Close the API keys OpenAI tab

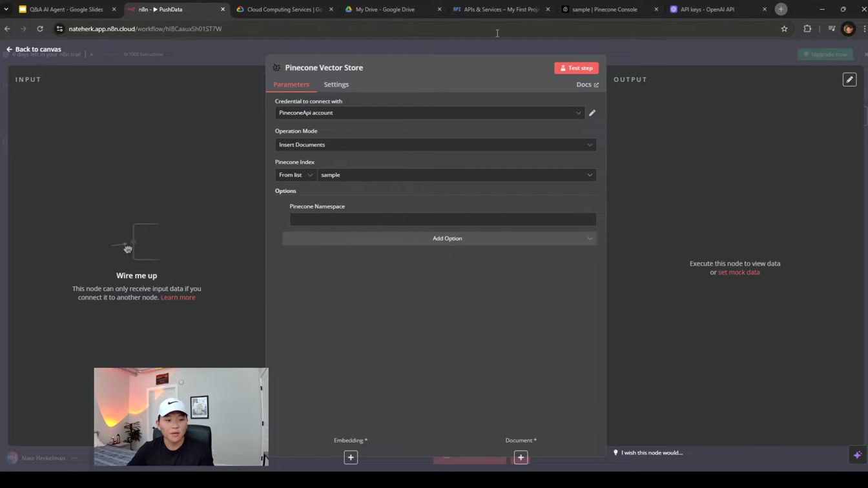765,10
